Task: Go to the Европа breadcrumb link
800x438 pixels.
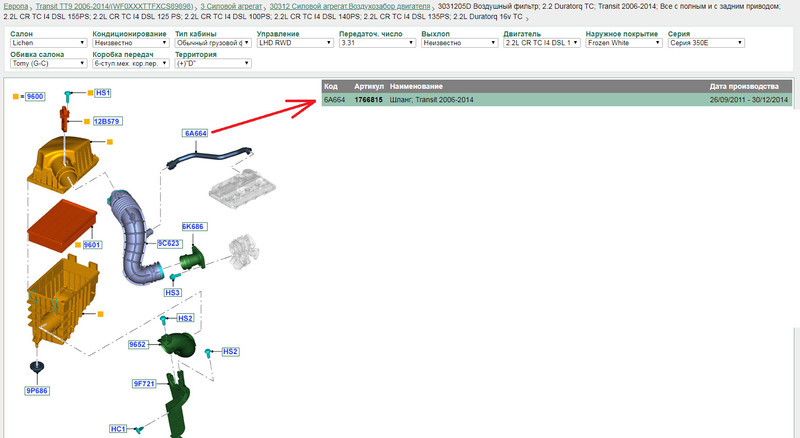Action: pos(18,5)
